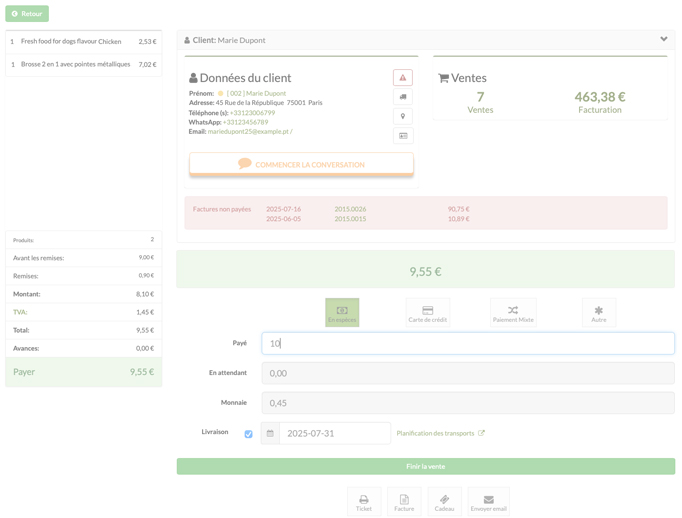Open the delivery date calendar picker

[270, 433]
